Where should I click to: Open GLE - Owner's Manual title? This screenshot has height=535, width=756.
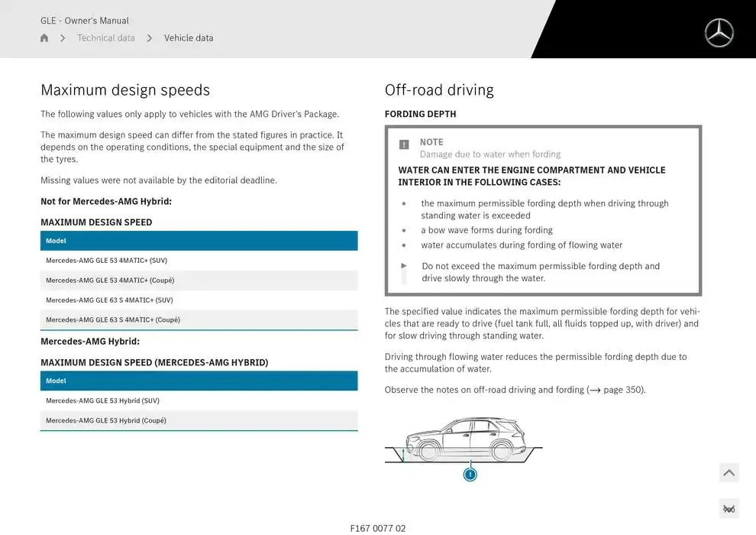(x=84, y=20)
